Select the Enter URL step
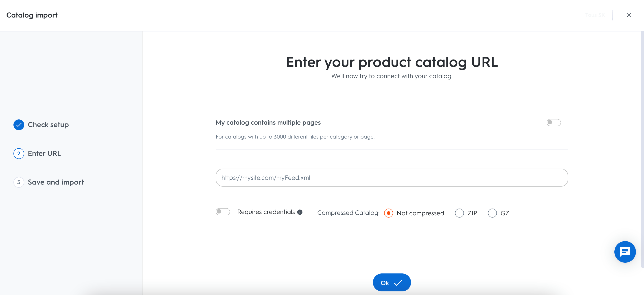Viewport: 644px width, 295px height. click(x=44, y=153)
